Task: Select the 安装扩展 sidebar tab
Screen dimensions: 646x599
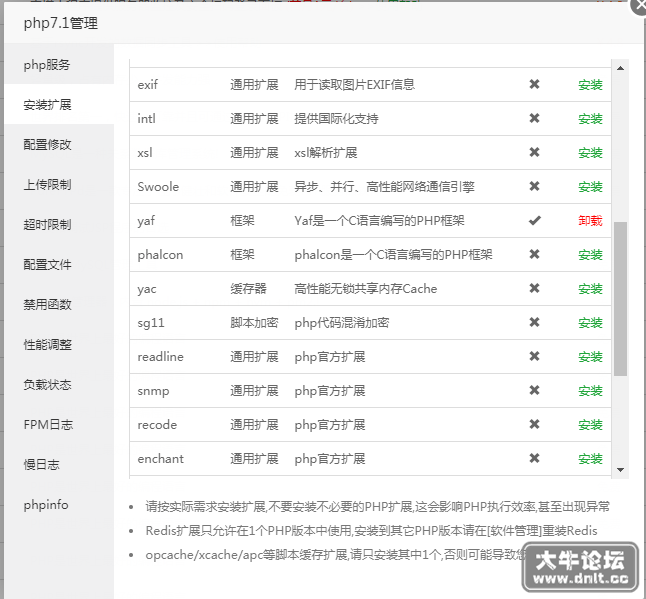Action: (x=59, y=105)
